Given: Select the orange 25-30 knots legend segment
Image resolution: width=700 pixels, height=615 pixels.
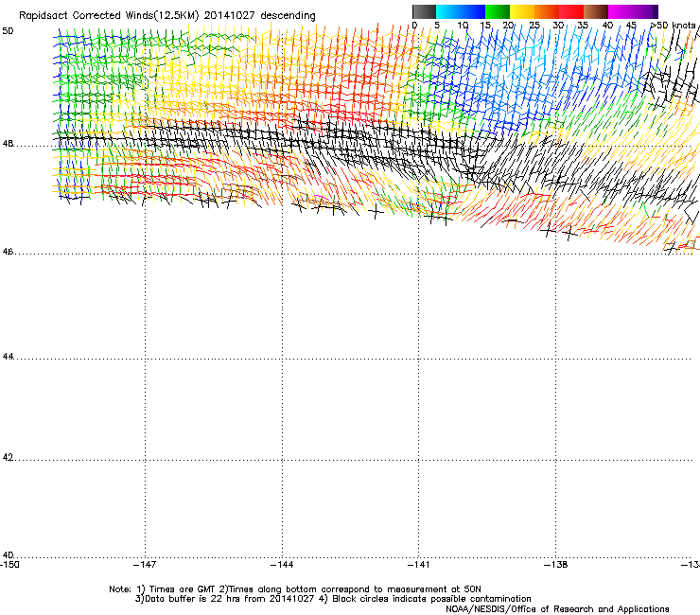Looking at the screenshot, I should pyautogui.click(x=547, y=11).
